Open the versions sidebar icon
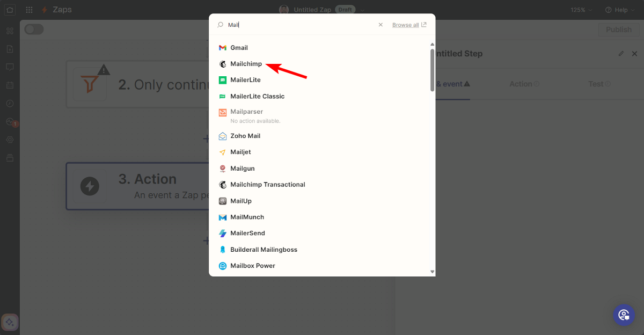The width and height of the screenshot is (644, 335). point(10,158)
